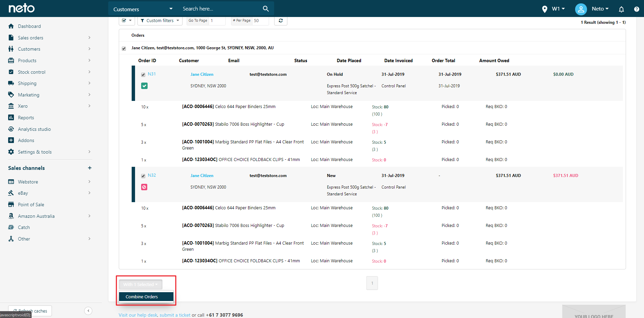The image size is (644, 318).
Task: Collapse the sidebar with arrow button
Action: (88, 311)
